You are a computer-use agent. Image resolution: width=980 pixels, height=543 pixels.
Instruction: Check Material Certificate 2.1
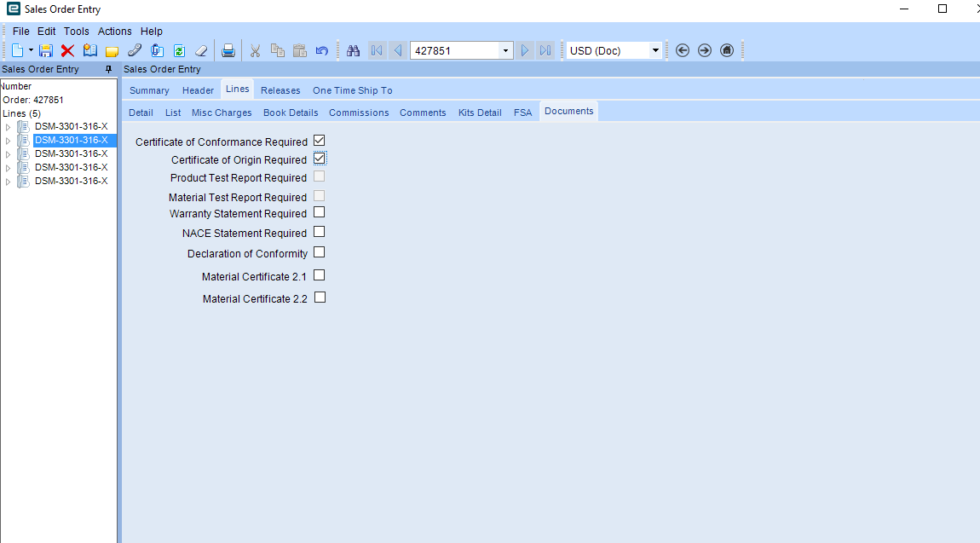tap(320, 275)
